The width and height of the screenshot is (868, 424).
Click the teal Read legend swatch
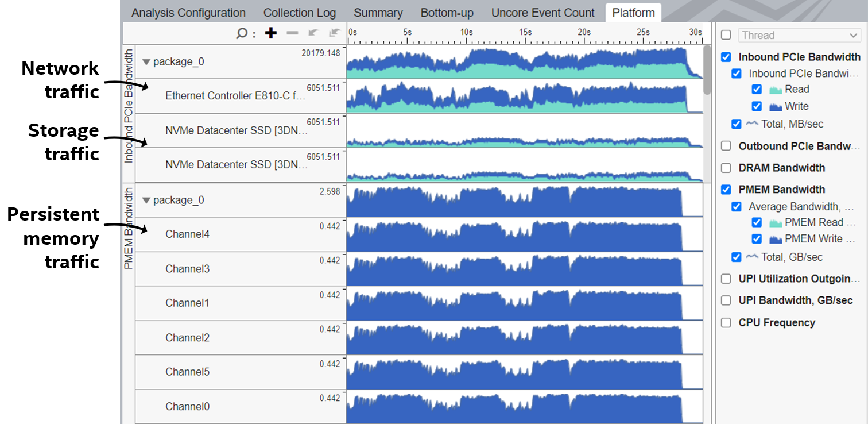[776, 90]
